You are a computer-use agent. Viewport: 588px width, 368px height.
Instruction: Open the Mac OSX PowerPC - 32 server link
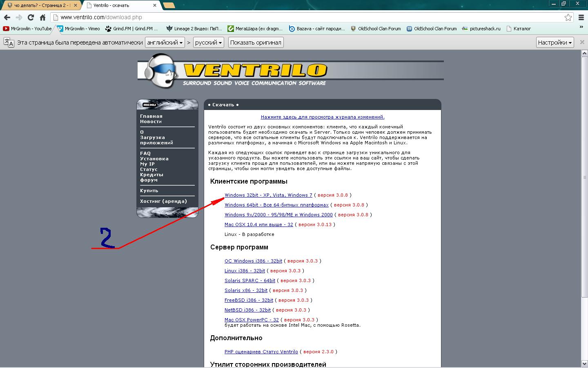[252, 320]
